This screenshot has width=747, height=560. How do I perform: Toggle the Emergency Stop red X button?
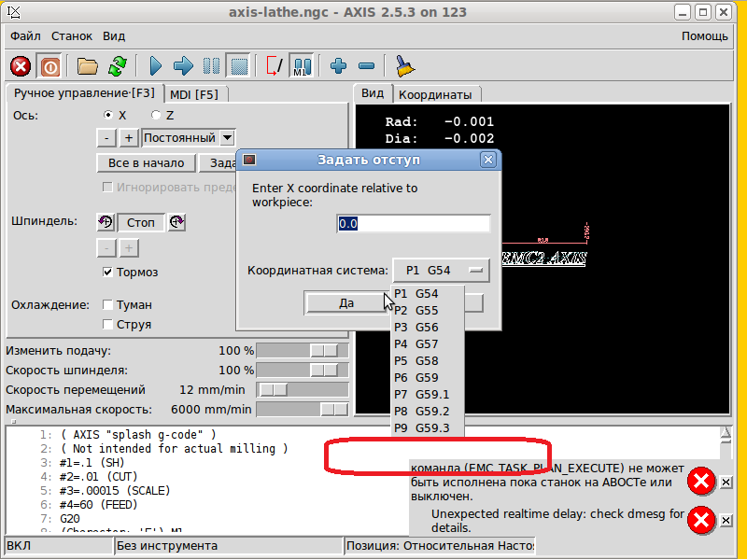coord(20,66)
